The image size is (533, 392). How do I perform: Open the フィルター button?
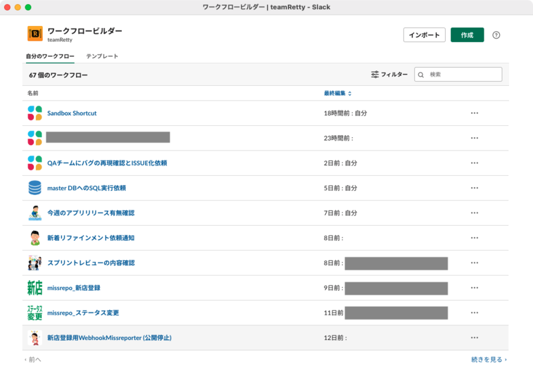click(389, 75)
